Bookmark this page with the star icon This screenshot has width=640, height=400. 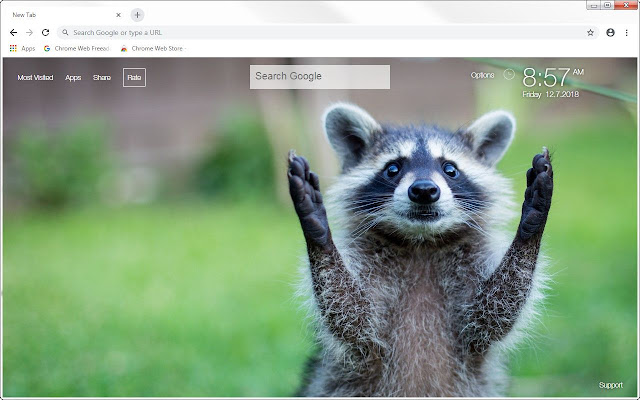[590, 33]
